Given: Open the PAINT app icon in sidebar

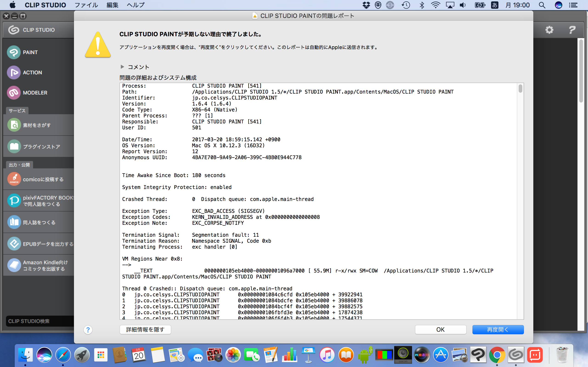Looking at the screenshot, I should click(x=14, y=52).
